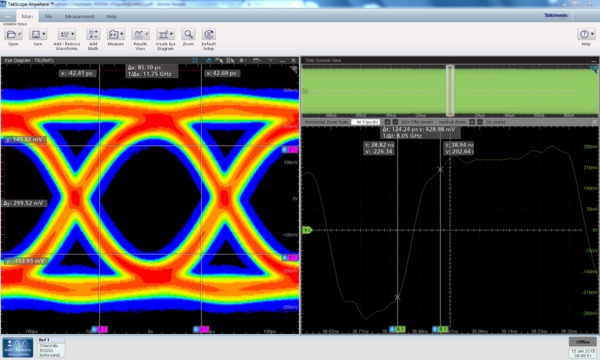The image size is (600, 360).
Task: Expand the Help dropdown arrow
Action: 592,34
